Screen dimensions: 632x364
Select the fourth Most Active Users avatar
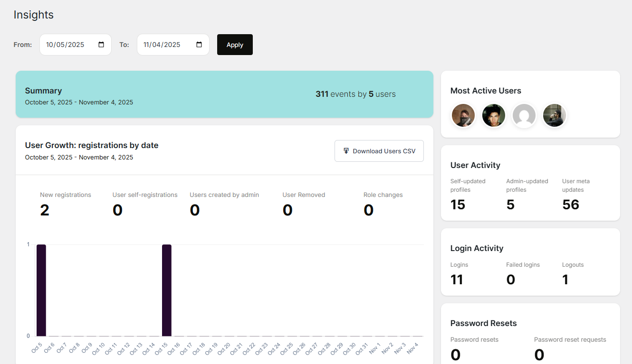click(x=555, y=115)
